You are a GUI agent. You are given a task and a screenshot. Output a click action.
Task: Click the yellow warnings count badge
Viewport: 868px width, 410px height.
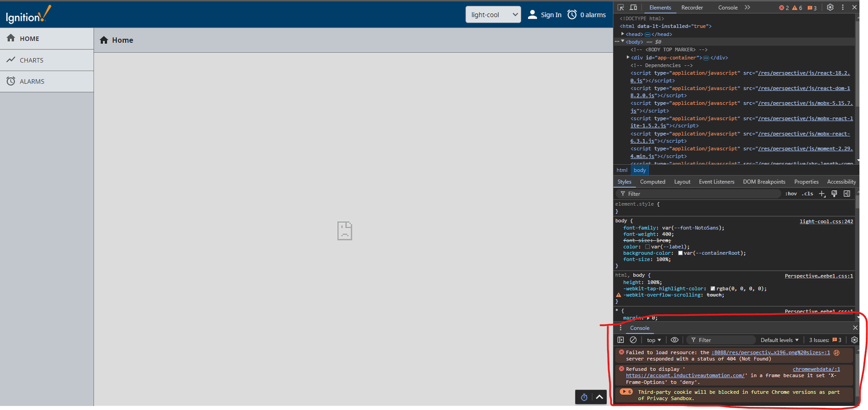(x=797, y=8)
